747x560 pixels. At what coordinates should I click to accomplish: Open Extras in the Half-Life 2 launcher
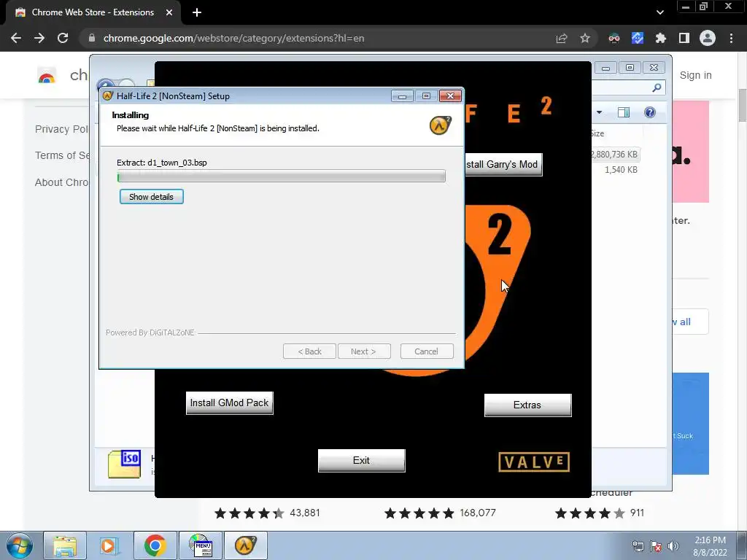click(x=528, y=405)
